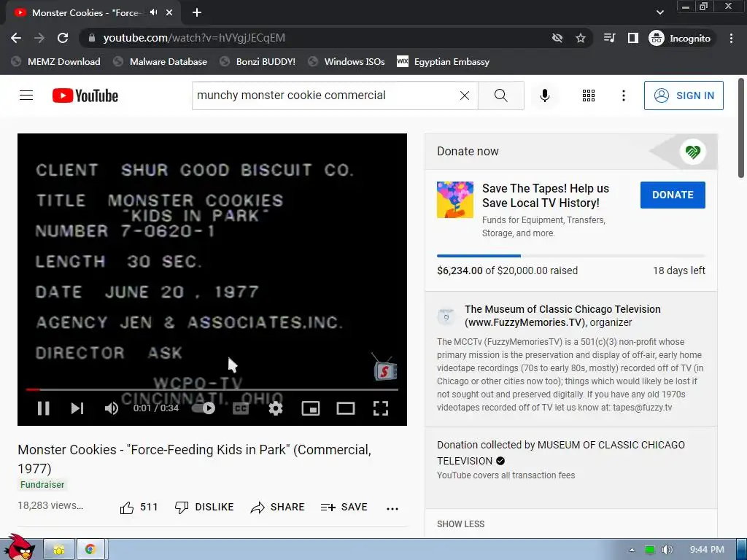Click channel watermark in video corner
This screenshot has width=747, height=560.
[384, 368]
